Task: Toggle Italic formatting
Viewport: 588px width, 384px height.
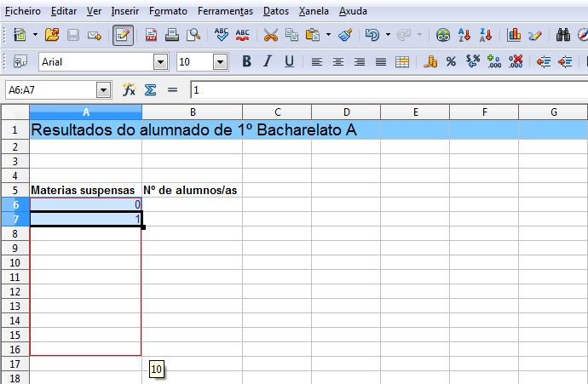Action: click(268, 61)
